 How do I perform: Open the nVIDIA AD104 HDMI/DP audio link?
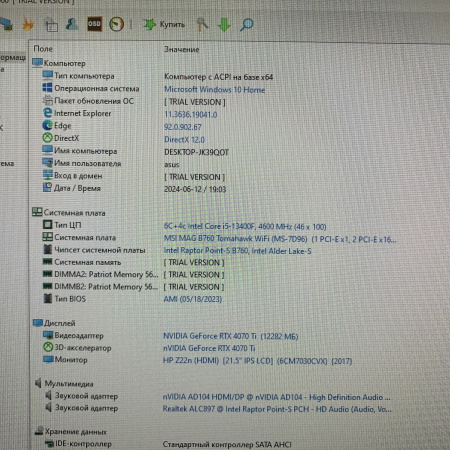point(276,397)
